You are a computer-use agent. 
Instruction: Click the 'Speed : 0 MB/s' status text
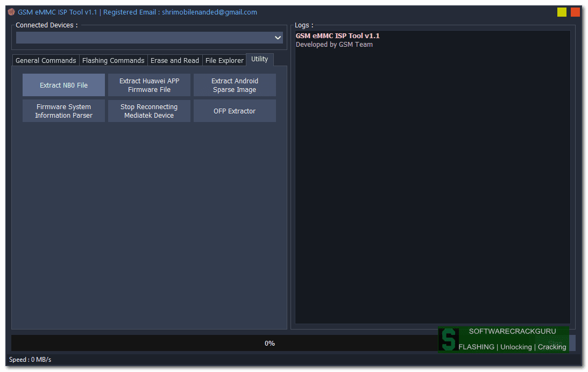coord(30,359)
